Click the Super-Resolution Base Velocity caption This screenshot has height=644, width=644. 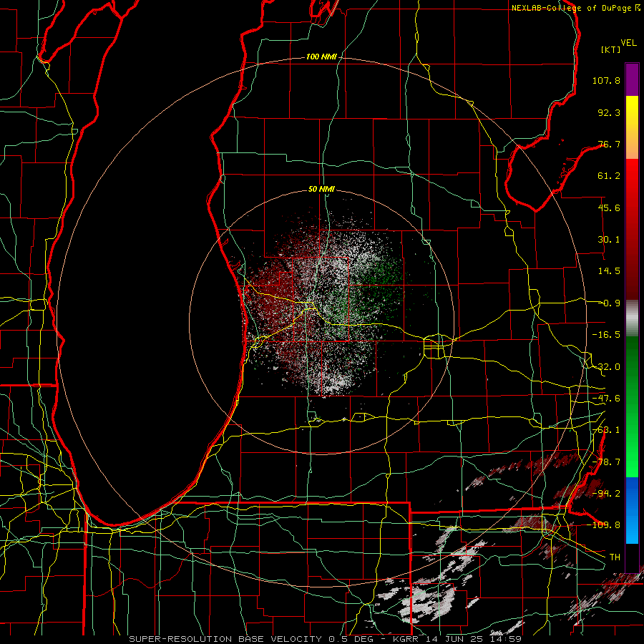[x=325, y=639]
